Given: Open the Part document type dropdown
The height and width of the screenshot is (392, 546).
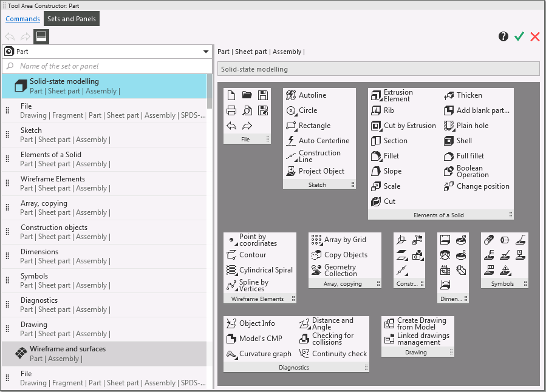Looking at the screenshot, I should (206, 52).
